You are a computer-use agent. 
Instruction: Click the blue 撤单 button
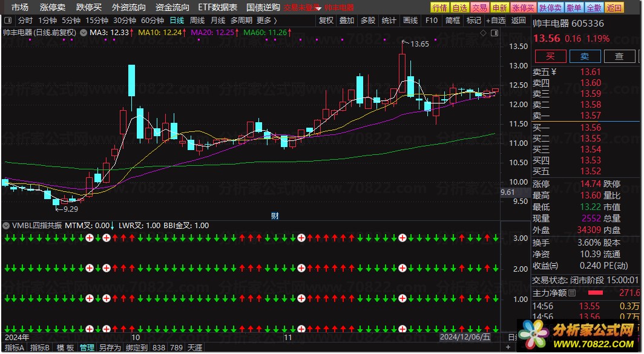pos(574,7)
